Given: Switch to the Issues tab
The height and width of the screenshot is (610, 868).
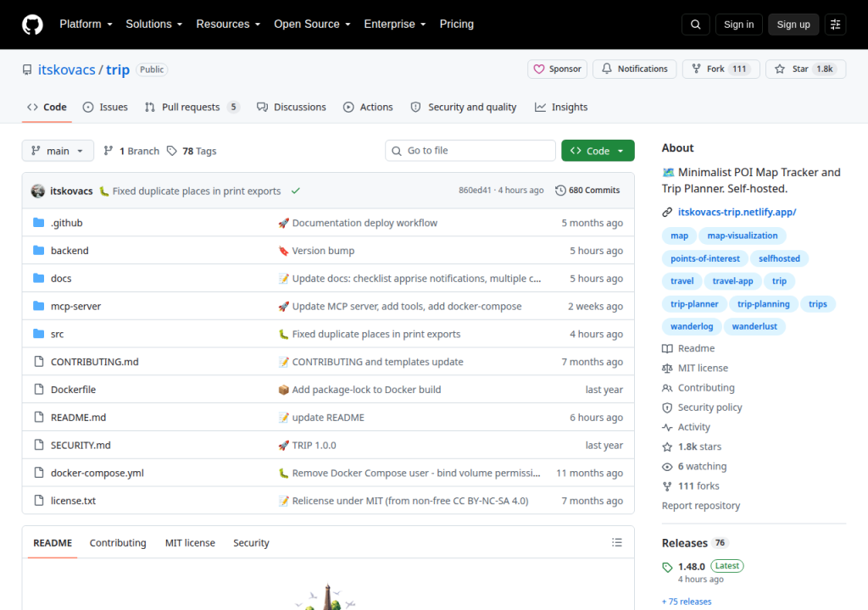Looking at the screenshot, I should tap(105, 108).
